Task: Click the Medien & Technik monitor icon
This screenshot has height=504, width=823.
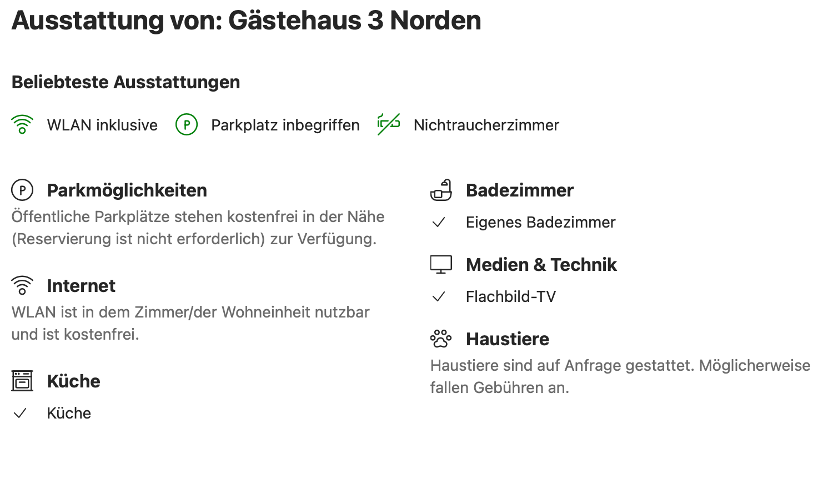Action: pyautogui.click(x=441, y=265)
